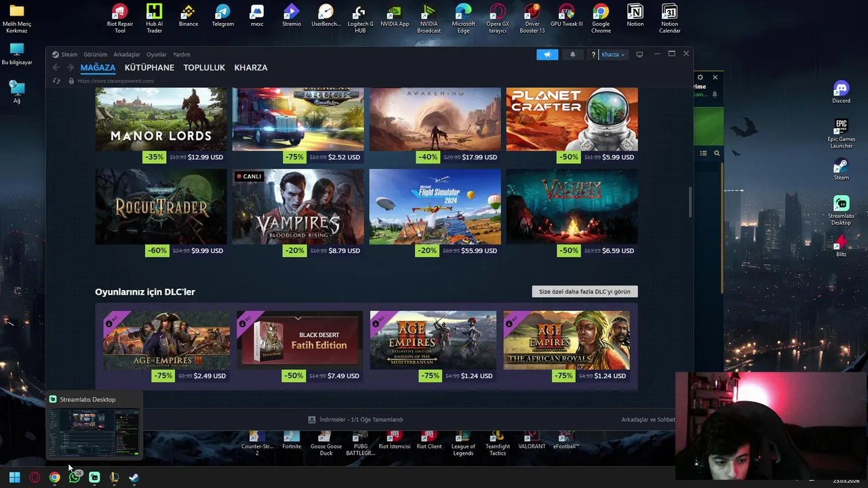Click the $12.99 USD Manor Lords price
This screenshot has height=488, width=868.
(205, 157)
